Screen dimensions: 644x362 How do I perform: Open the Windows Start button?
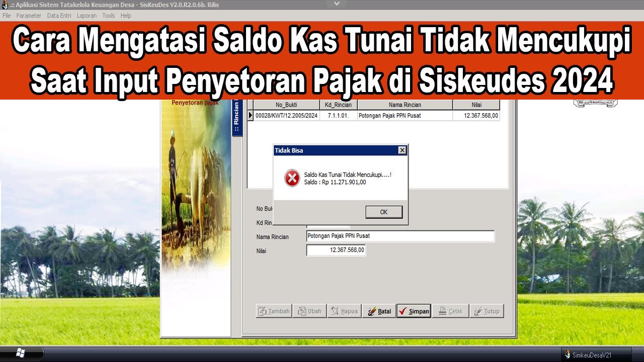click(x=22, y=353)
